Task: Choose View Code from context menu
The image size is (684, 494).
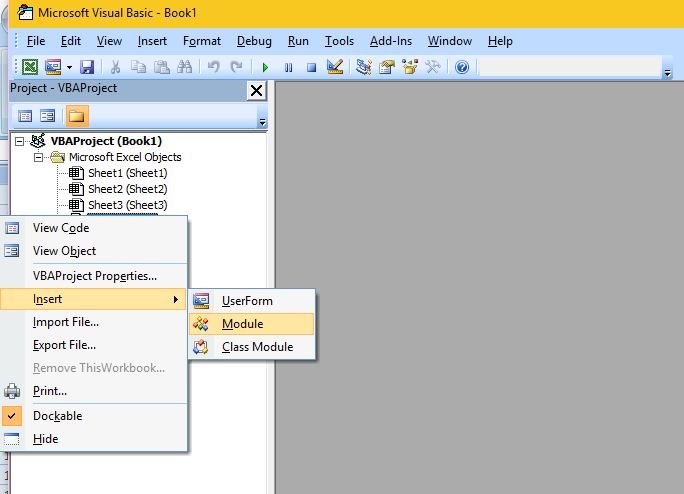Action: (93, 228)
